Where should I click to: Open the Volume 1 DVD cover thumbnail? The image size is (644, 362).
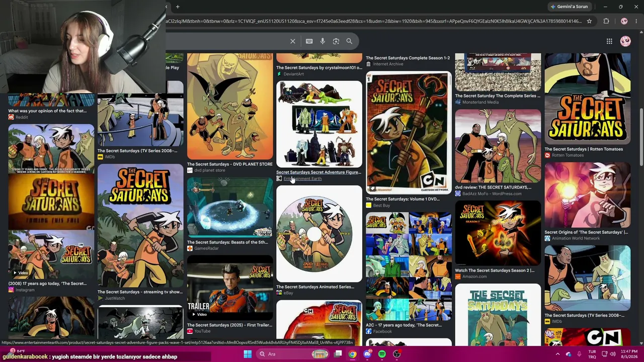point(409,133)
